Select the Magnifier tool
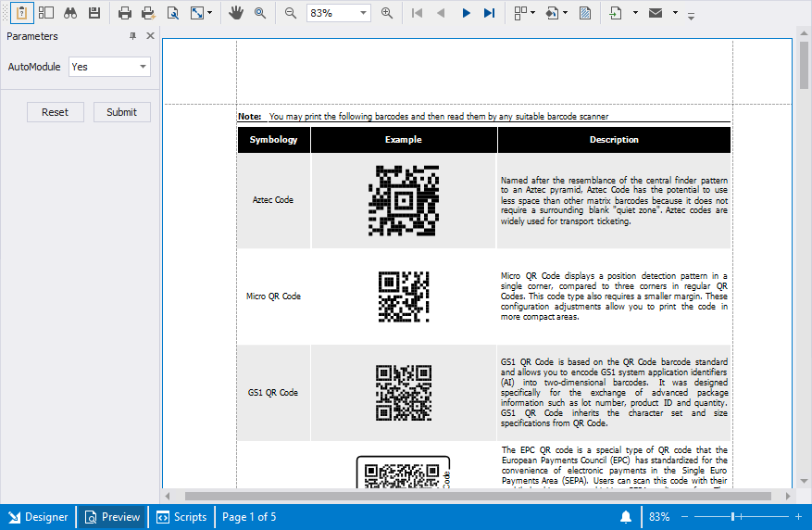The image size is (812, 530). tap(260, 13)
